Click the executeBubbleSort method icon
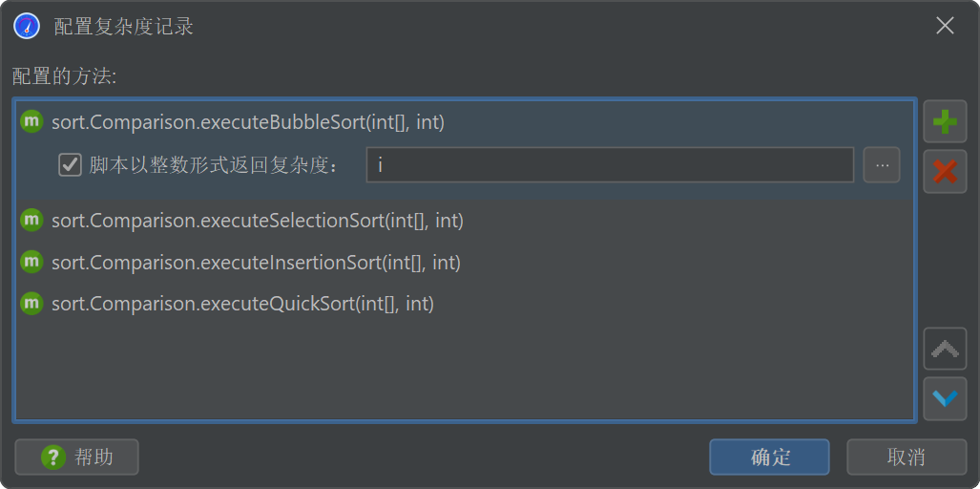Image resolution: width=980 pixels, height=489 pixels. (31, 122)
